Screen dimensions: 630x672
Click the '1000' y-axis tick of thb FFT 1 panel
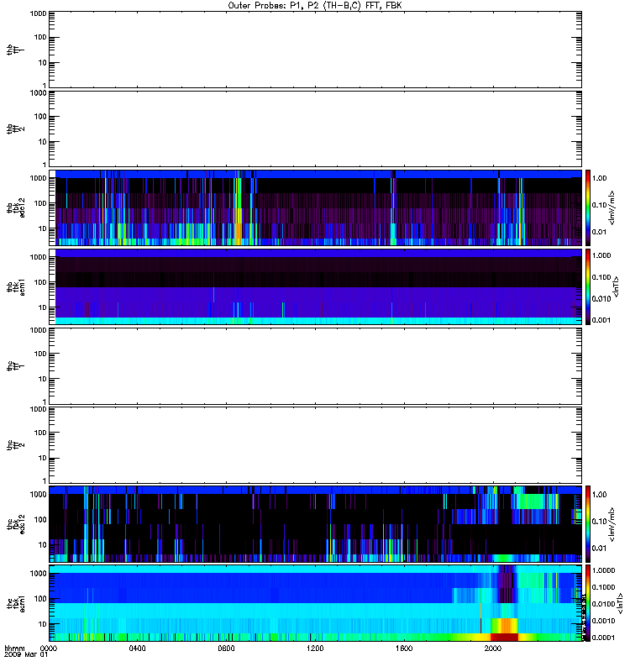(38, 13)
